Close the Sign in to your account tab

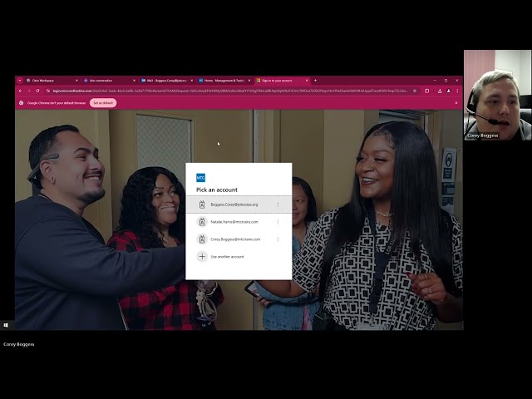307,81
